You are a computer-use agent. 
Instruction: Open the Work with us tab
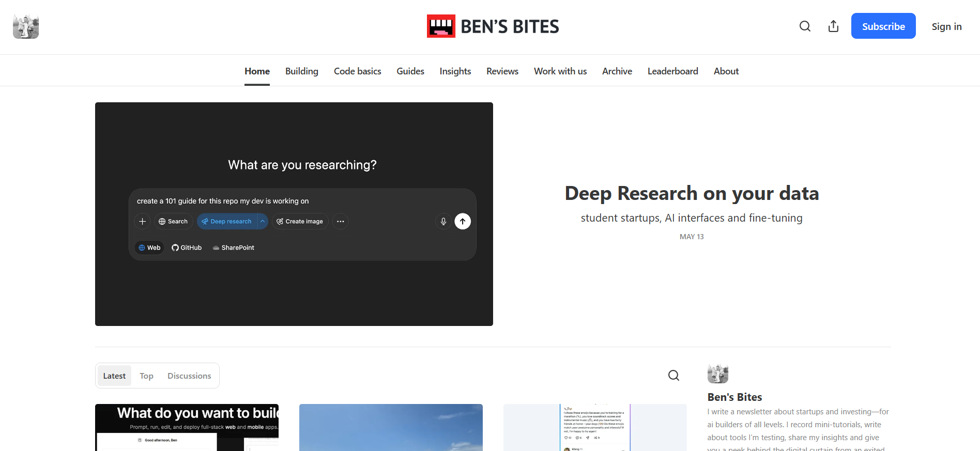pyautogui.click(x=560, y=71)
